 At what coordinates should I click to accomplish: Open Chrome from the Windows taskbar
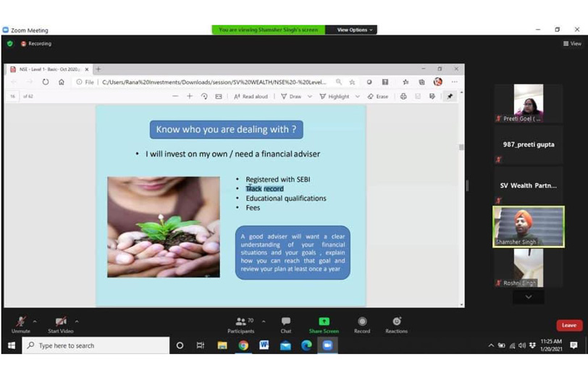point(243,346)
